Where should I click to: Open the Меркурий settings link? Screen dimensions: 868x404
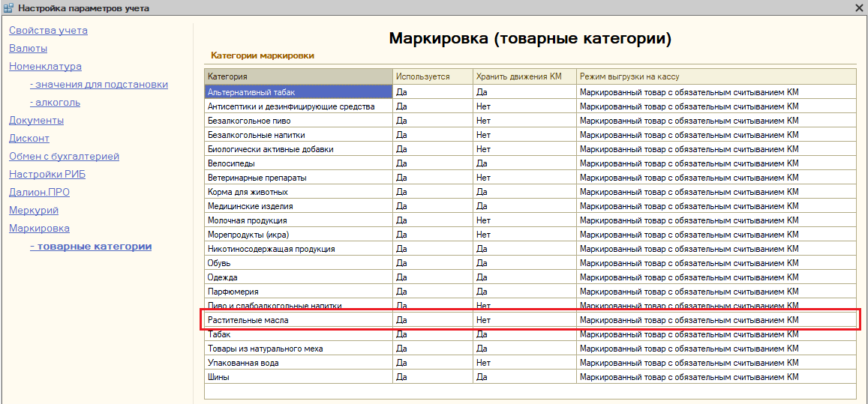tap(34, 211)
